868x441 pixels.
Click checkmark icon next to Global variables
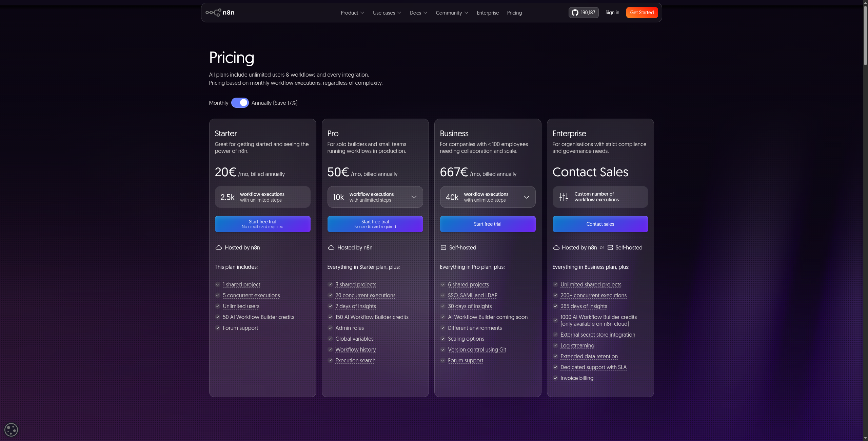click(330, 339)
